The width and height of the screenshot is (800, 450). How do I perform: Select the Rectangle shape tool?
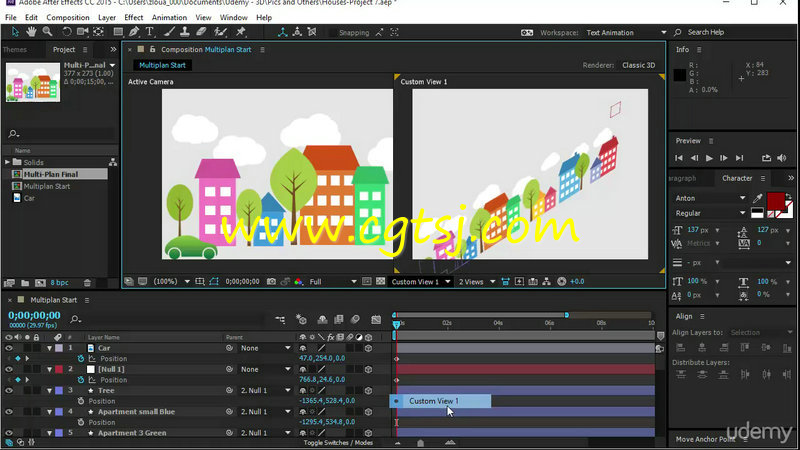(118, 32)
